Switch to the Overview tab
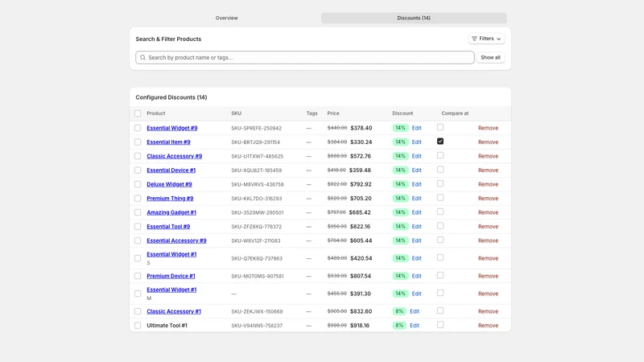The width and height of the screenshot is (644, 362). [227, 18]
